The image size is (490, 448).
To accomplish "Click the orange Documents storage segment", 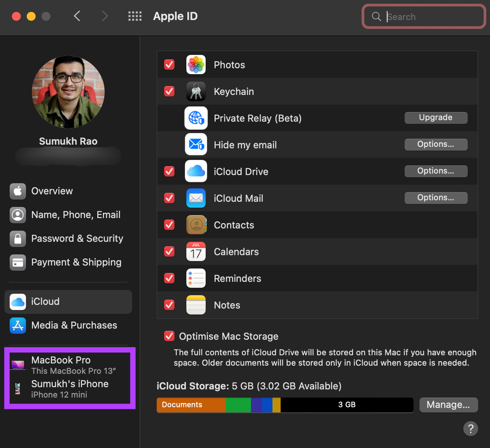I will point(191,405).
